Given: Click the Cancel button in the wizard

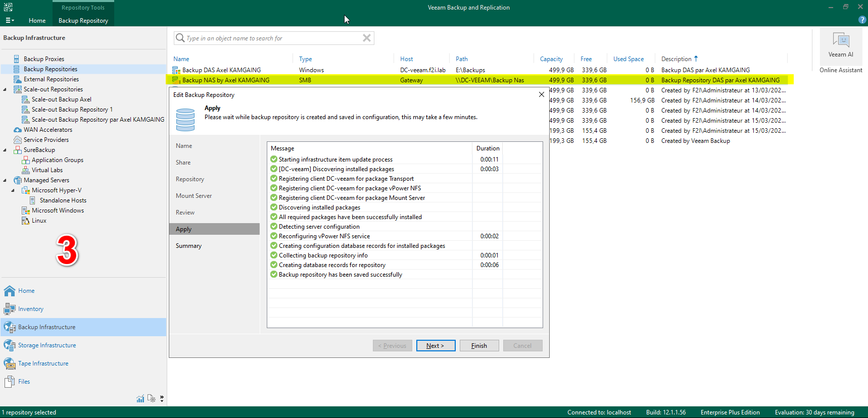Looking at the screenshot, I should pyautogui.click(x=522, y=346).
